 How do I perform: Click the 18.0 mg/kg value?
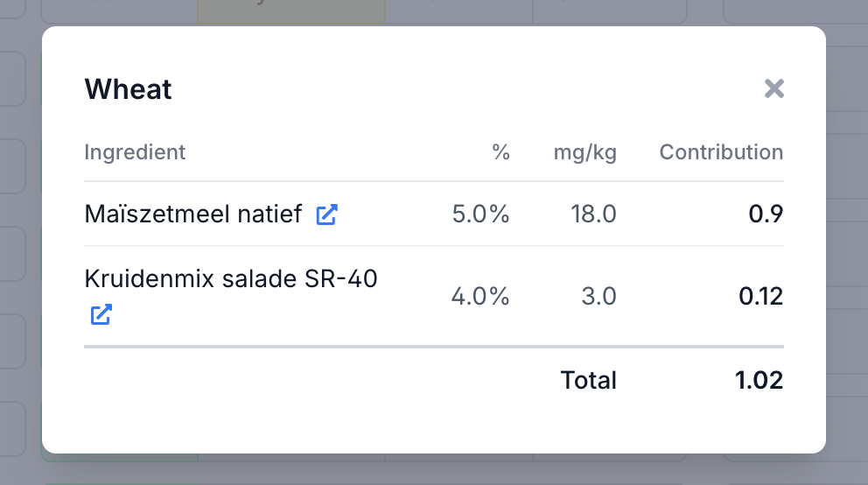592,214
